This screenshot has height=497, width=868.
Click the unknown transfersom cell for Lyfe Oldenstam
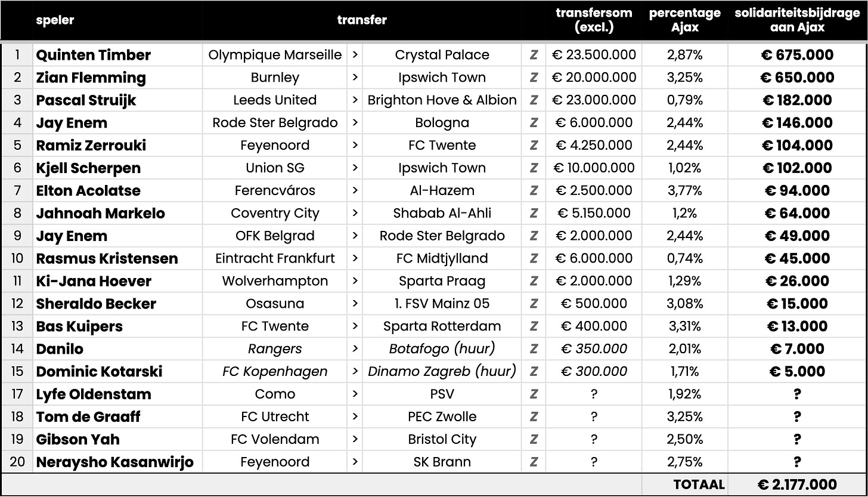coord(593,394)
